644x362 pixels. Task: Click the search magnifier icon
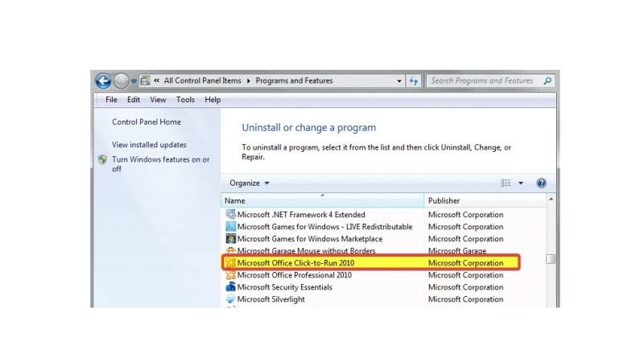[x=547, y=81]
